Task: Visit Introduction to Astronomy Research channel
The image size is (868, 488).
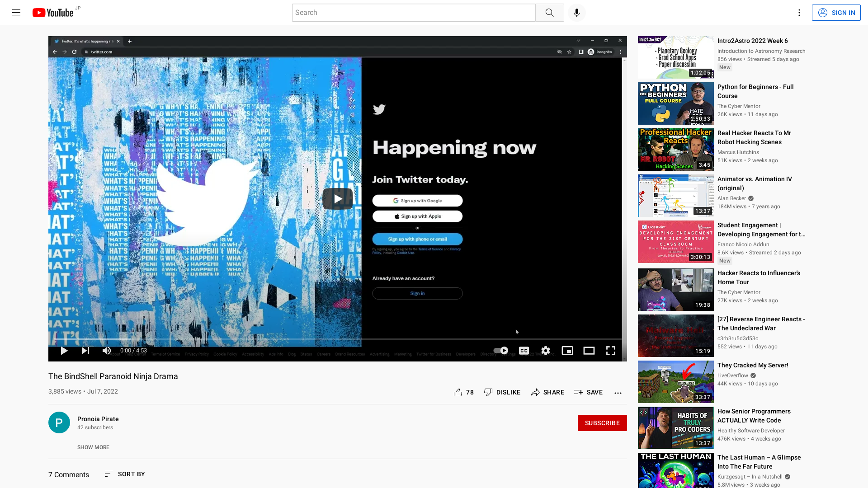Action: click(x=761, y=51)
